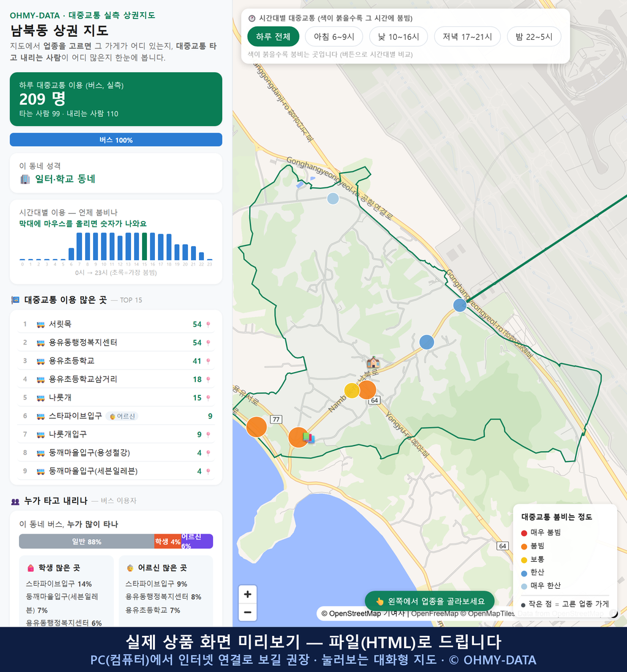Click the bus icon beside 둥깨마을입구(용성철강)

41,453
